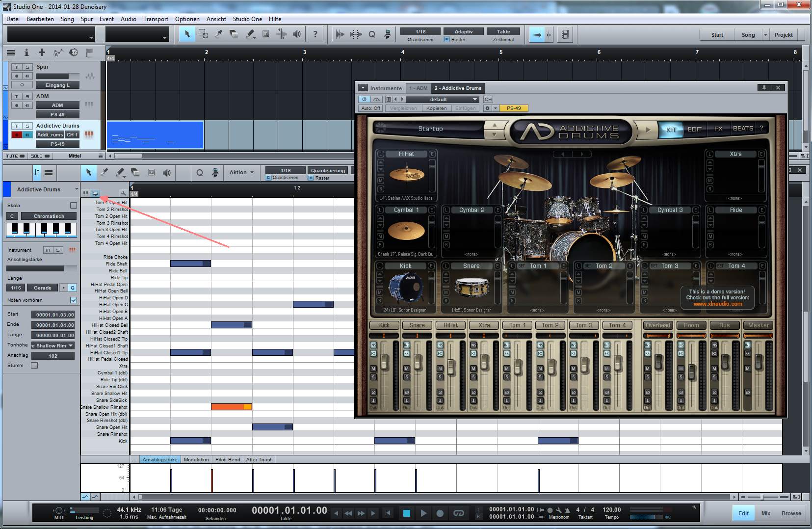Open the Aktion dropdown menu
This screenshot has height=529, width=812.
tap(241, 172)
